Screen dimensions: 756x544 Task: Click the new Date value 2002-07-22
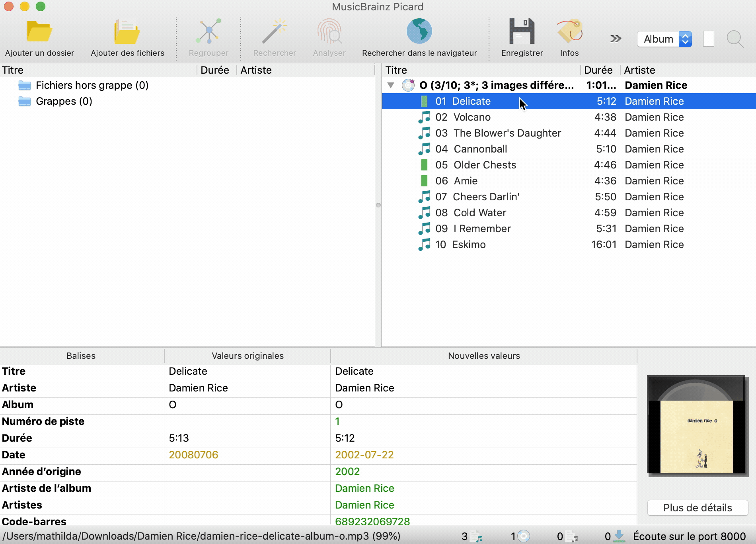click(364, 455)
